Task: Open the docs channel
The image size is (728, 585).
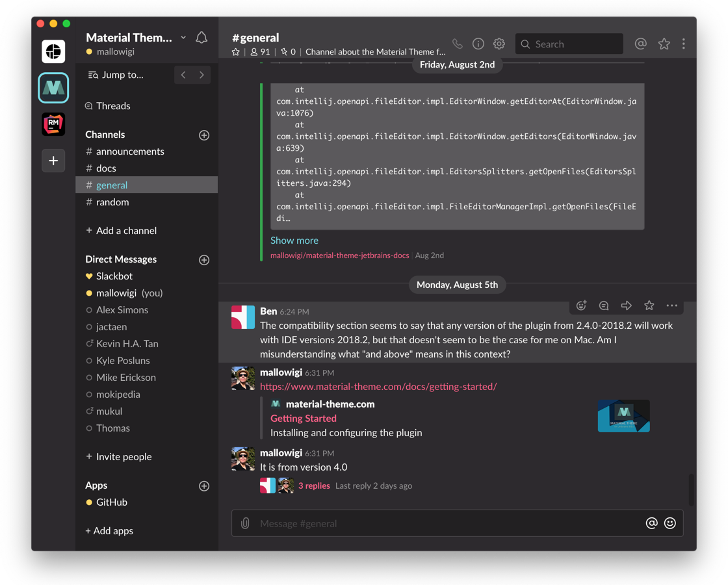Action: [x=146, y=168]
